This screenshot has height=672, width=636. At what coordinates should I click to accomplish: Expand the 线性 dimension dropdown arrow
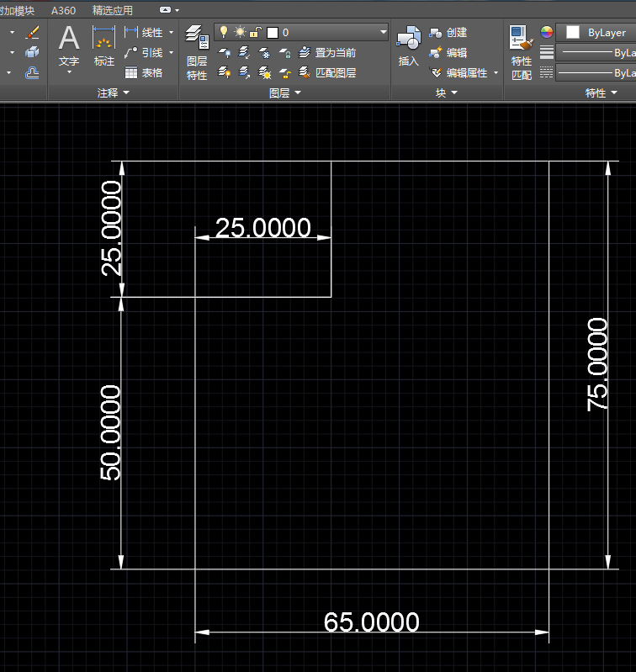[171, 33]
